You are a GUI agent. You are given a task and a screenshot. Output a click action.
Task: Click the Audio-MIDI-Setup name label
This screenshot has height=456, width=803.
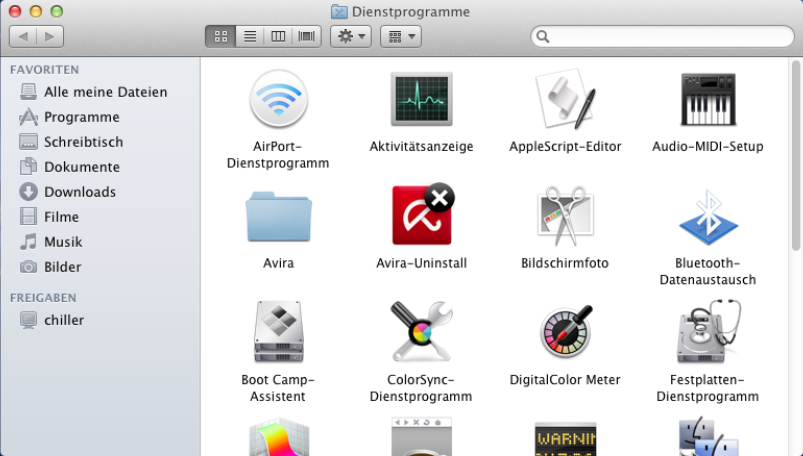pyautogui.click(x=707, y=147)
